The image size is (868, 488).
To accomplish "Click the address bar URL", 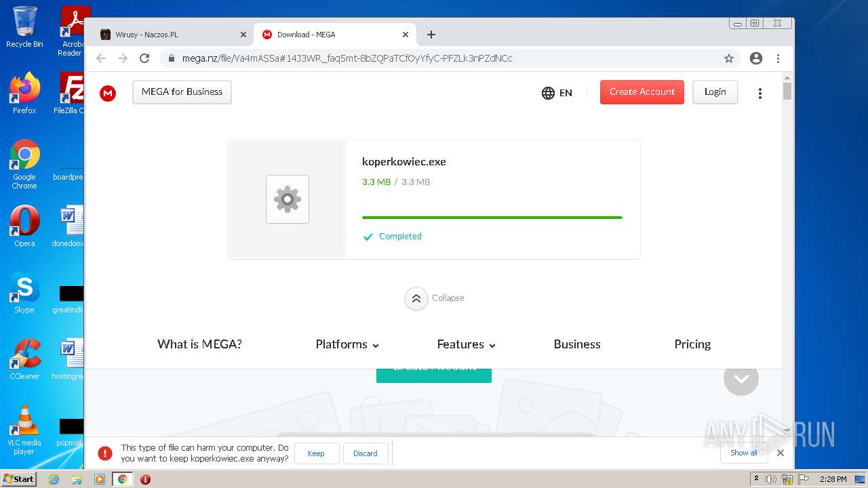I will click(347, 58).
